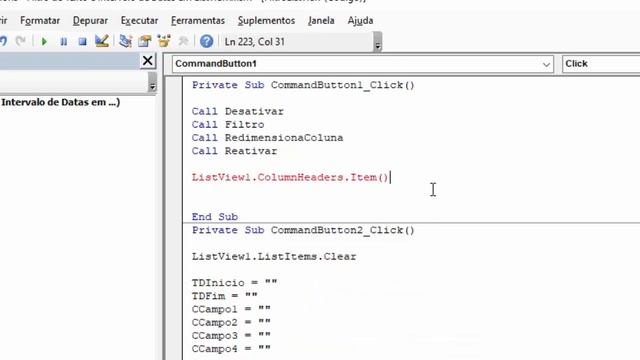Click the TDInicio = "" line

(x=235, y=282)
